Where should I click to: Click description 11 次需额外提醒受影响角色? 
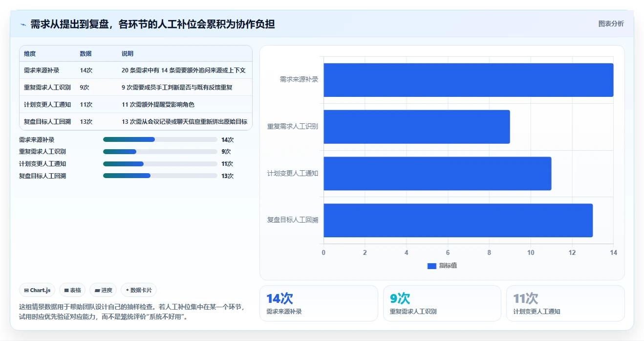tap(158, 105)
